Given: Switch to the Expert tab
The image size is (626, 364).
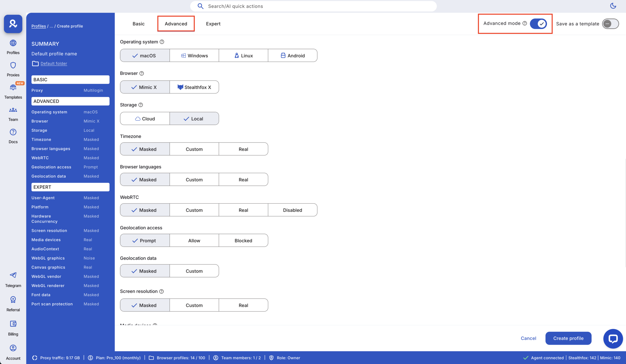Looking at the screenshot, I should click(213, 23).
